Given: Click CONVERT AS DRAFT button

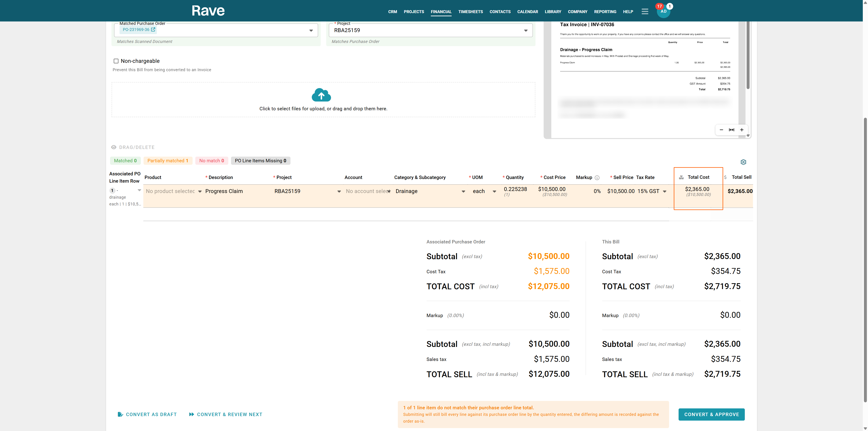Looking at the screenshot, I should click(147, 415).
